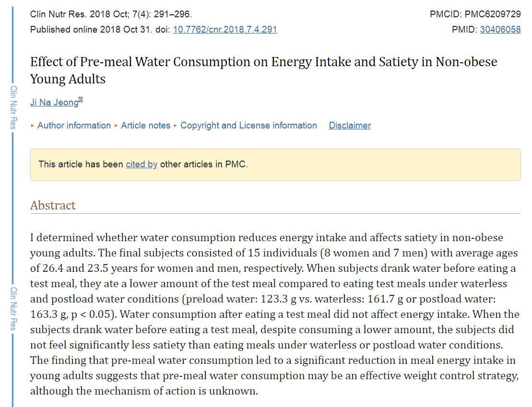Click the envelope icon beside Ji Na Jeong
The image size is (532, 407).
[81, 100]
